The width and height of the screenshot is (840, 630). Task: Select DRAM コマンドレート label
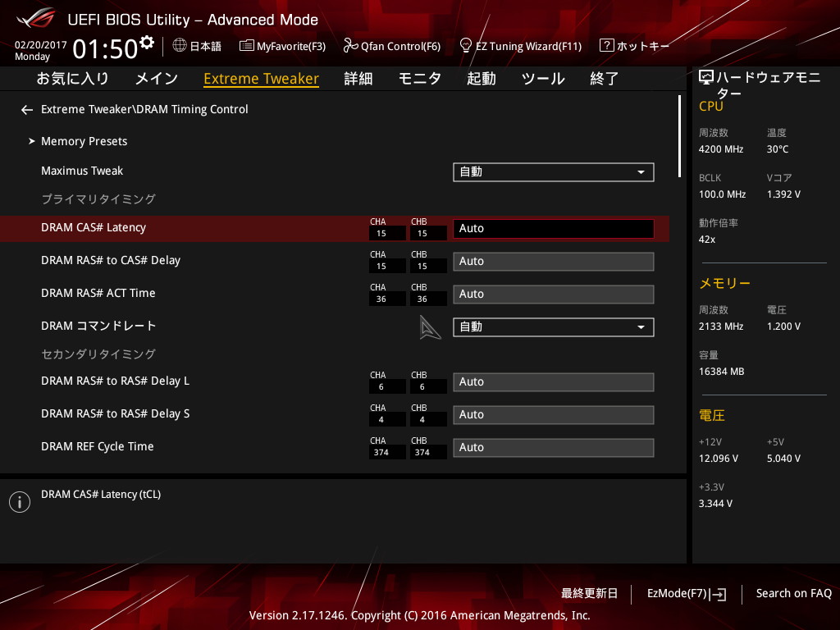tap(98, 326)
